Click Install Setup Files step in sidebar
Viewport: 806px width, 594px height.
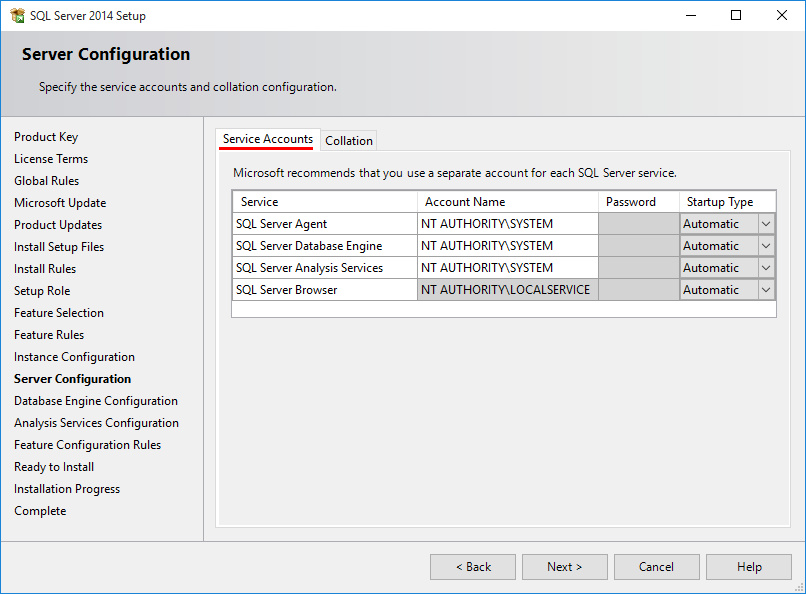(59, 247)
